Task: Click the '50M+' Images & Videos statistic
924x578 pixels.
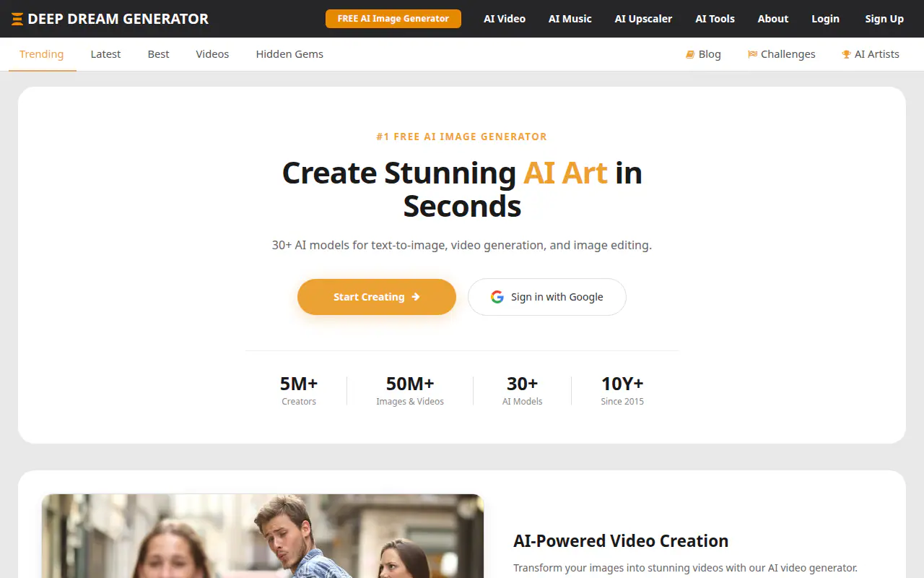Action: coord(410,391)
